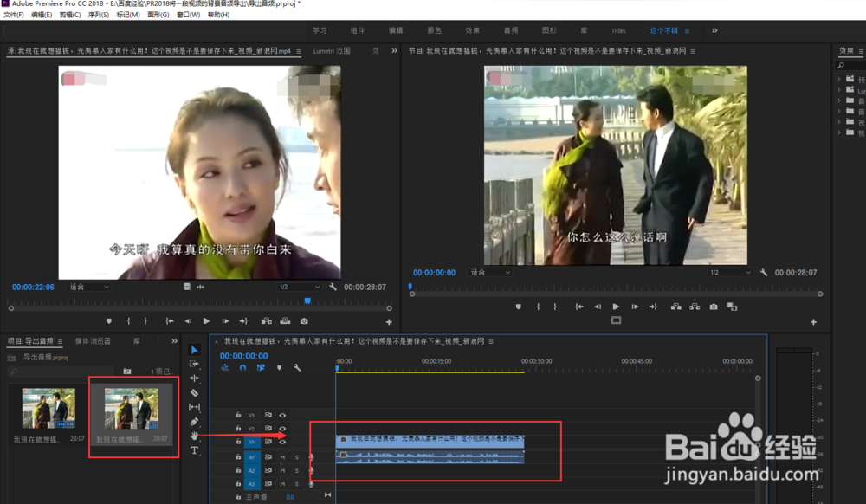The height and width of the screenshot is (504, 866).
Task: Toggle lock on track V3
Action: [239, 415]
